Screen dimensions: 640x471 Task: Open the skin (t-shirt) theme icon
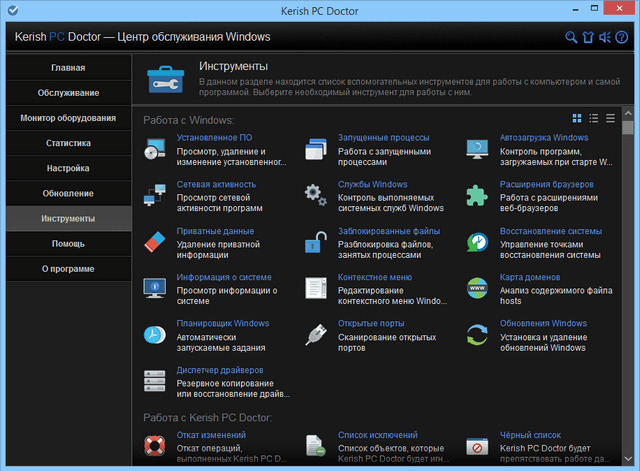coord(588,38)
